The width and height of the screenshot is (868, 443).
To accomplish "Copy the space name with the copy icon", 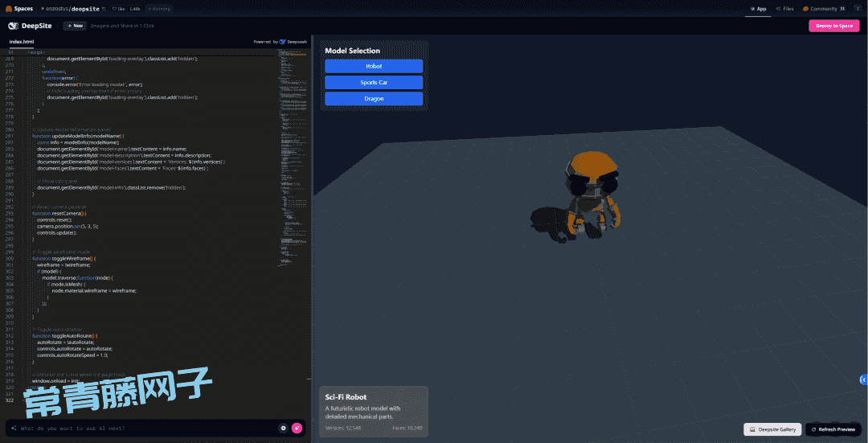I will pyautogui.click(x=104, y=8).
